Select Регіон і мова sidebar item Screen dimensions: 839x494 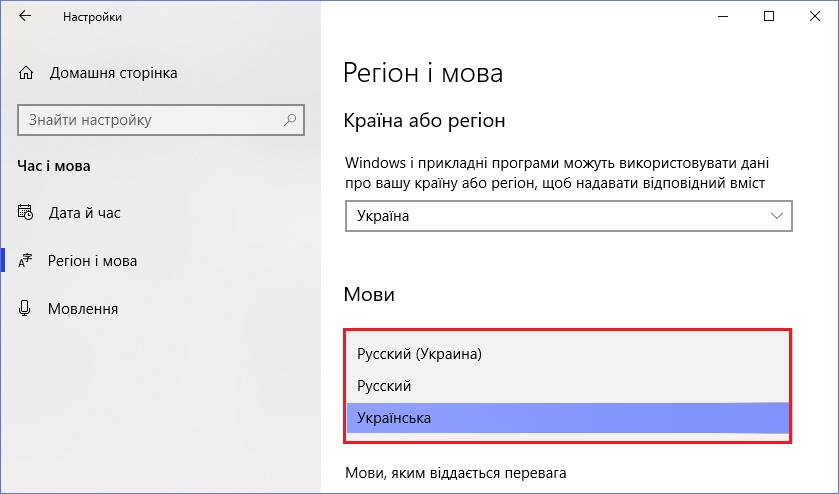tap(92, 261)
